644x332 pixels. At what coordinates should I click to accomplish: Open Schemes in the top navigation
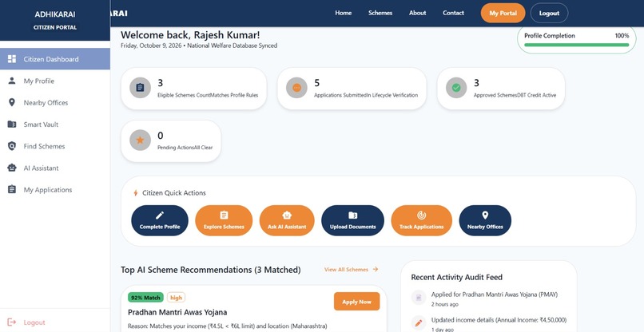(380, 13)
